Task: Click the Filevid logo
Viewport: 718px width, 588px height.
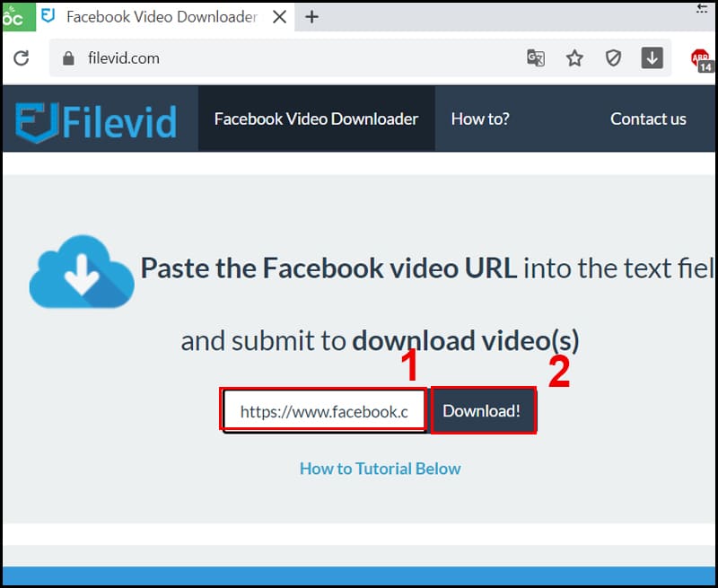Action: pos(96,121)
